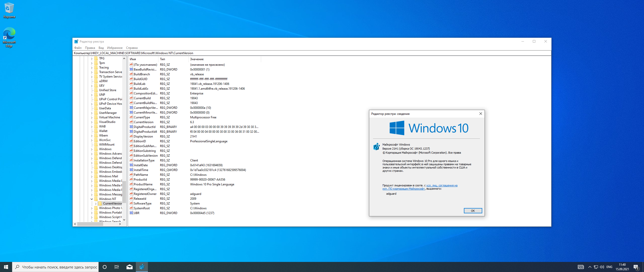The image size is (644, 272).
Task: Sort values by the Значение column header
Action: click(225, 59)
